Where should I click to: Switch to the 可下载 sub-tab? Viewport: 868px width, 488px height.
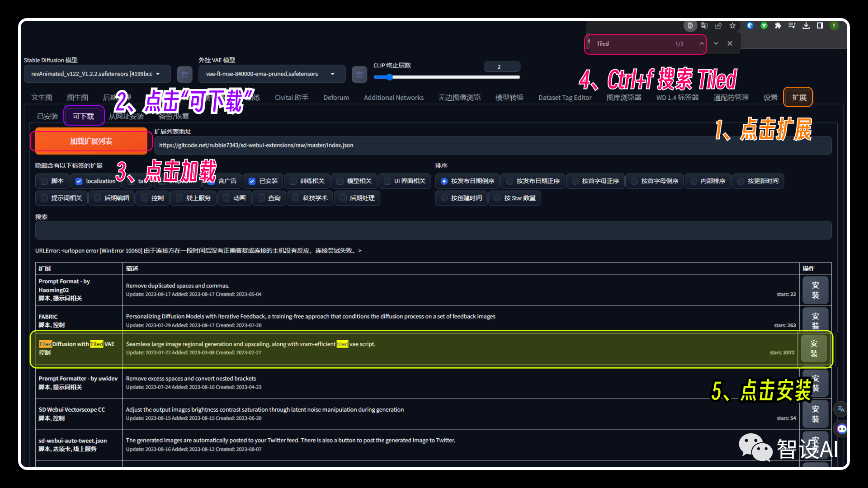coord(84,117)
